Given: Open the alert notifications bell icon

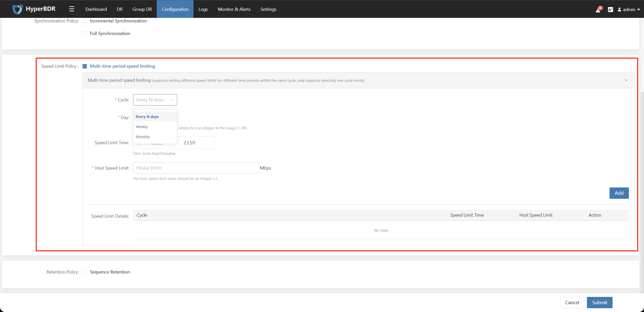Looking at the screenshot, I should [598, 10].
